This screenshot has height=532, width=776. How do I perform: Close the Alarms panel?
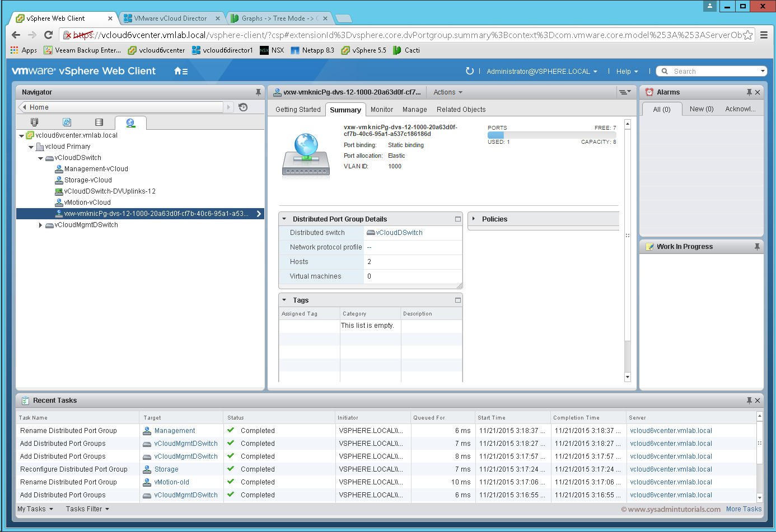pos(758,92)
